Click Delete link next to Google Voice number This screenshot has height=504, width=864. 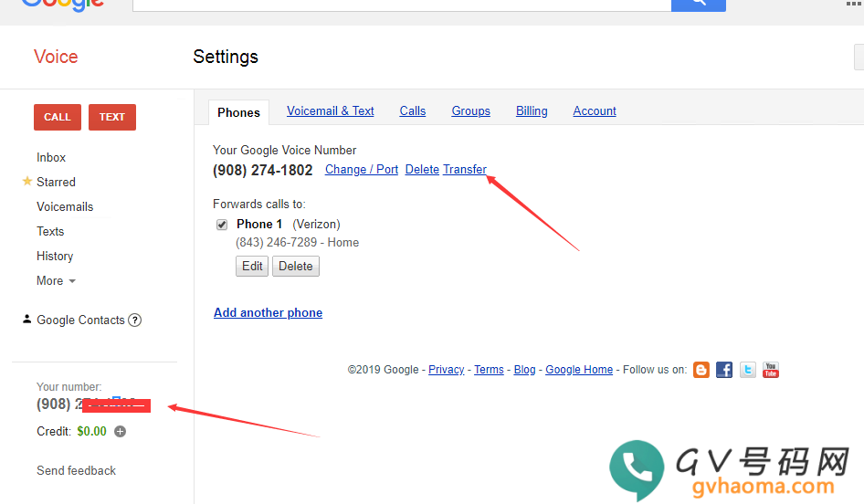[422, 170]
